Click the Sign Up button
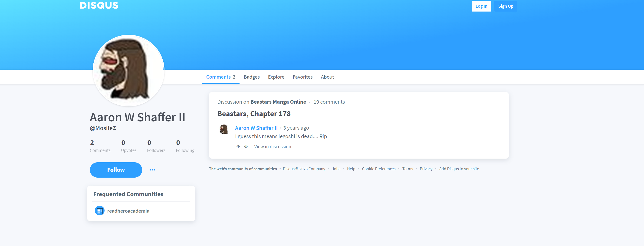Image resolution: width=644 pixels, height=246 pixels. [506, 6]
